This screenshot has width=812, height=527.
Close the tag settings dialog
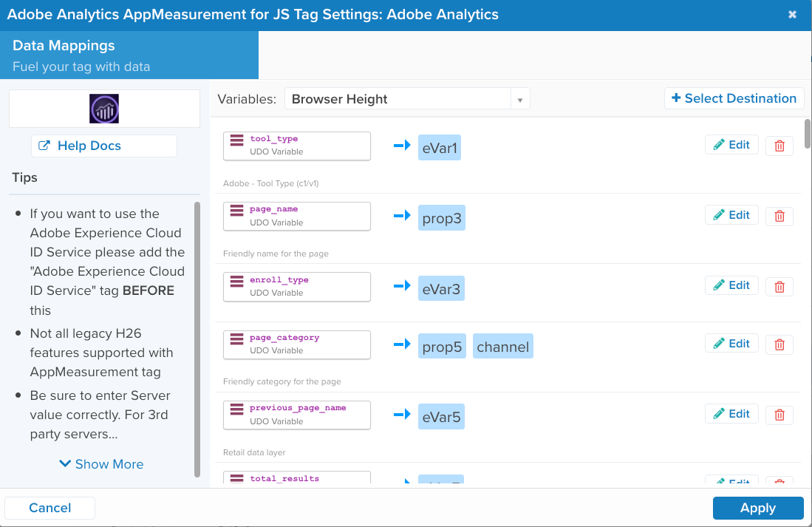[x=792, y=15]
